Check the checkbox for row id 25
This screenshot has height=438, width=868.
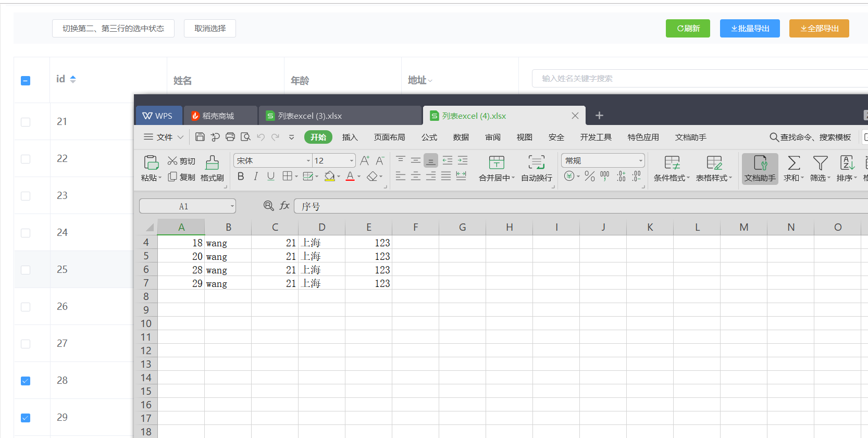(26, 270)
